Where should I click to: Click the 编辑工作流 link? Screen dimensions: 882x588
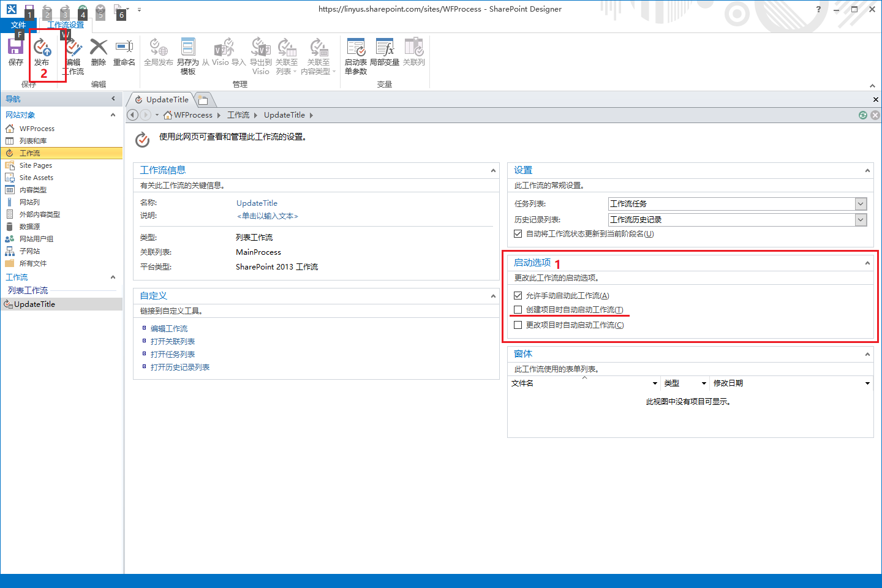169,329
